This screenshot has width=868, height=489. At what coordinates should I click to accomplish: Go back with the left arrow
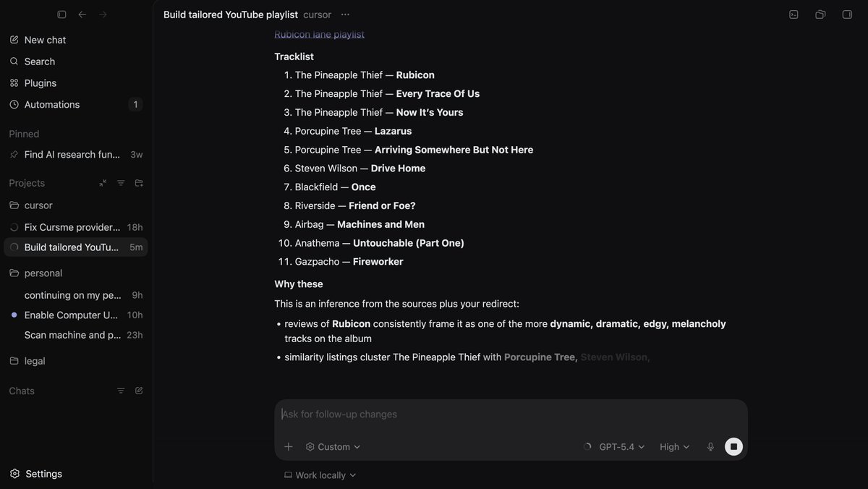click(82, 14)
